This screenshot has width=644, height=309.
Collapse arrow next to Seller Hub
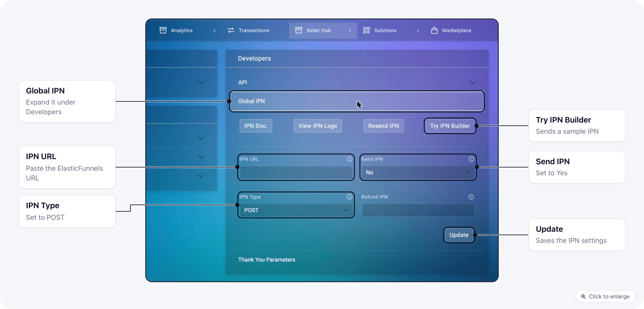pyautogui.click(x=350, y=30)
